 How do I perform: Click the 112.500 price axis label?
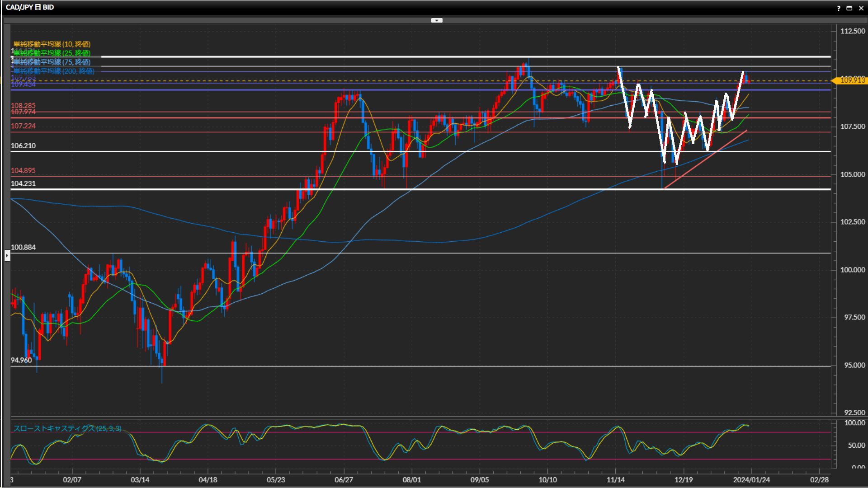tap(852, 31)
